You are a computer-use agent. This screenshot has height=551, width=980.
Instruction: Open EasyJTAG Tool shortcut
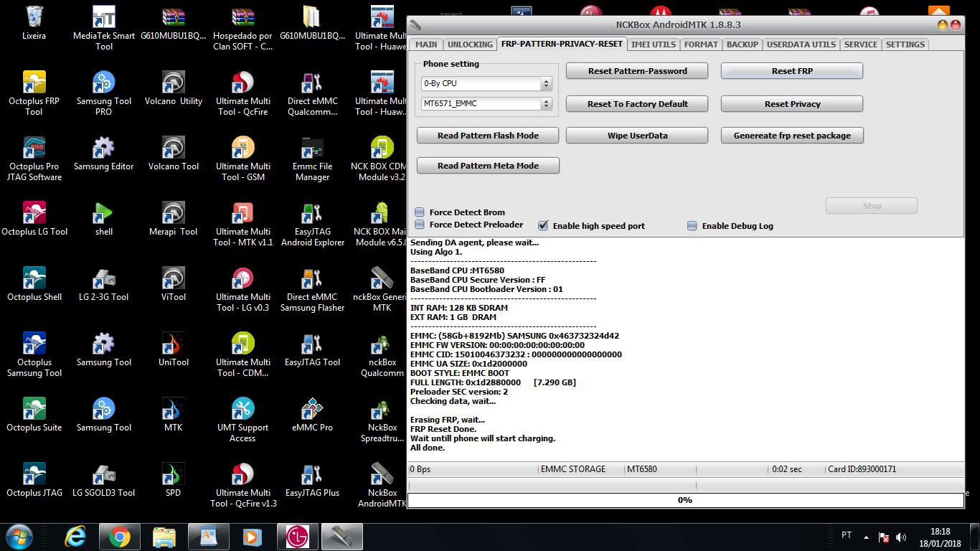(312, 349)
